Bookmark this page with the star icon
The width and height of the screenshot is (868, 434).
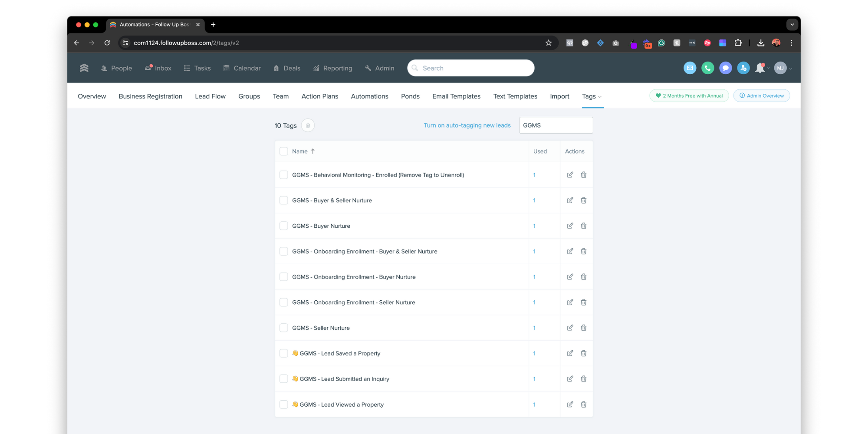coord(549,43)
